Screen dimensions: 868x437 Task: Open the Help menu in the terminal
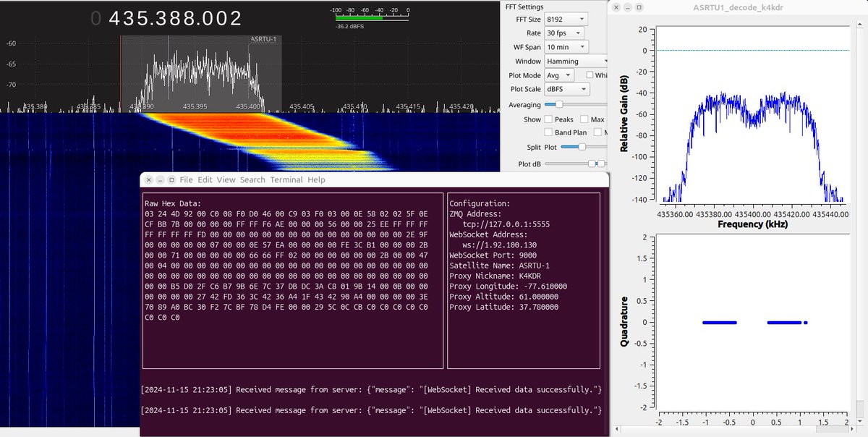tap(316, 179)
